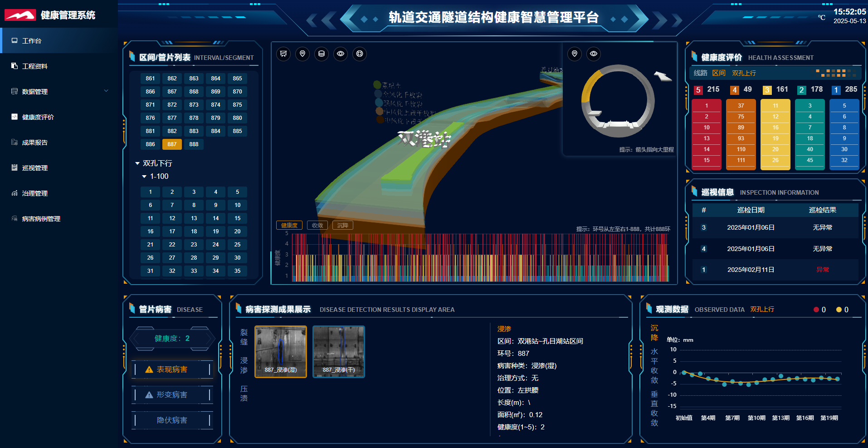Click the lifebuoy ring icon in 3D toolbar
The height and width of the screenshot is (448, 868).
[360, 54]
